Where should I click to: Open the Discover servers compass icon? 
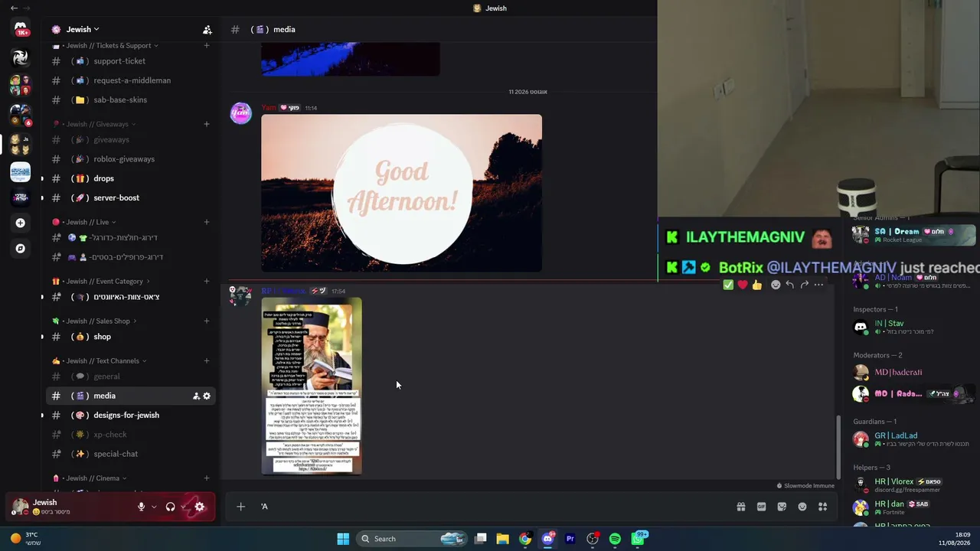(x=21, y=248)
